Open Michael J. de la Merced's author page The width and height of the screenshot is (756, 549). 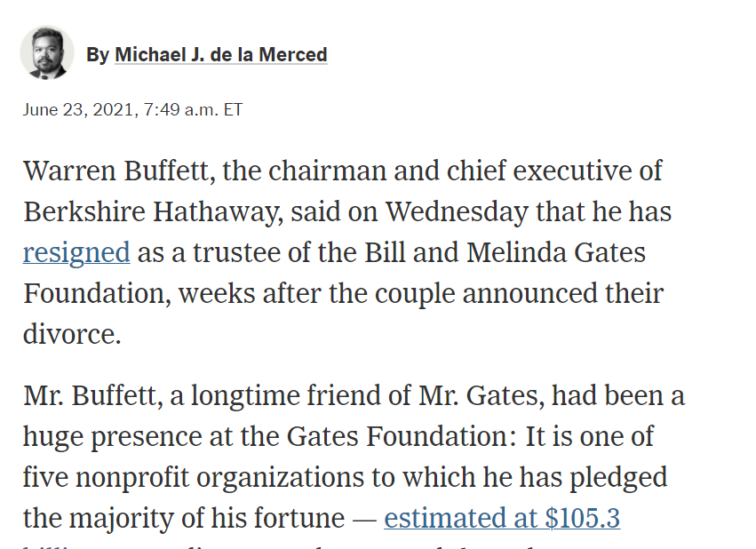point(220,55)
